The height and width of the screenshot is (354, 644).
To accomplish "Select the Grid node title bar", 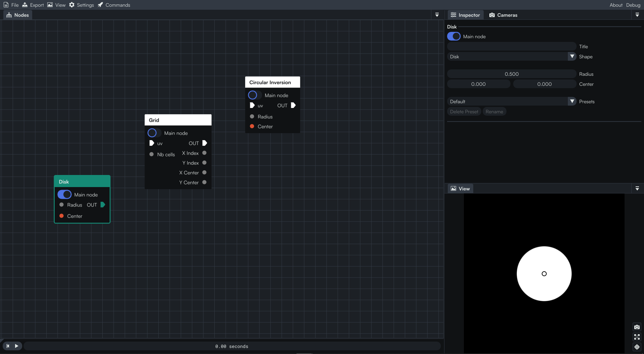I will tap(178, 120).
